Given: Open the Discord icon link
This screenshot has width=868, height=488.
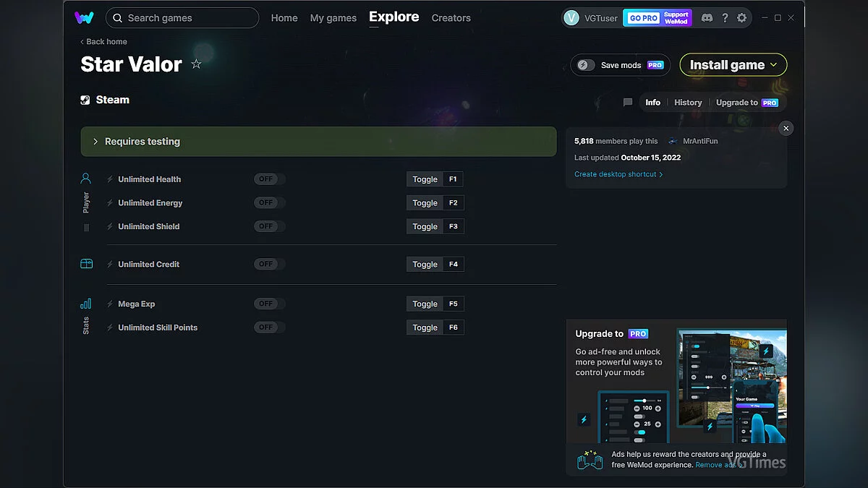Looking at the screenshot, I should click(707, 18).
